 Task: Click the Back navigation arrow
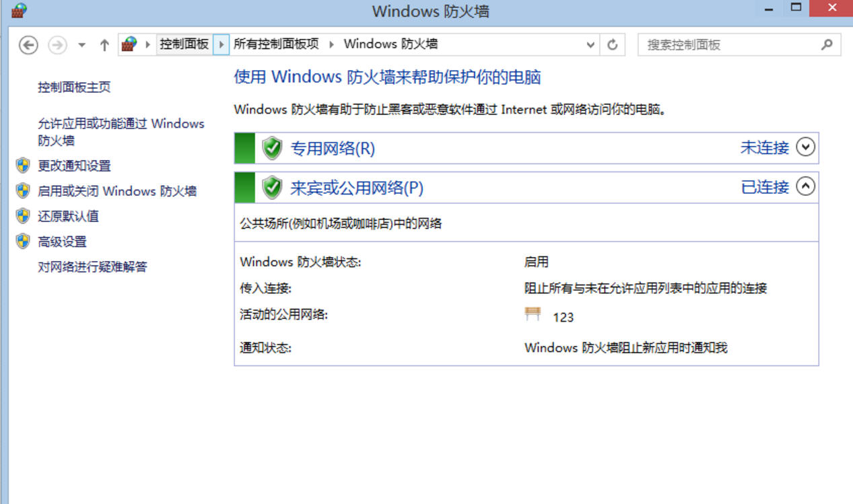point(28,45)
